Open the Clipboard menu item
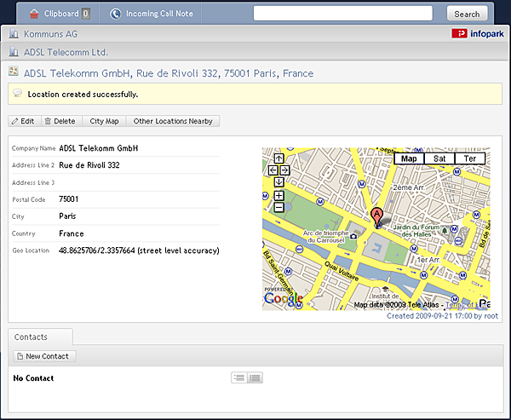The height and width of the screenshot is (420, 511). coord(60,14)
